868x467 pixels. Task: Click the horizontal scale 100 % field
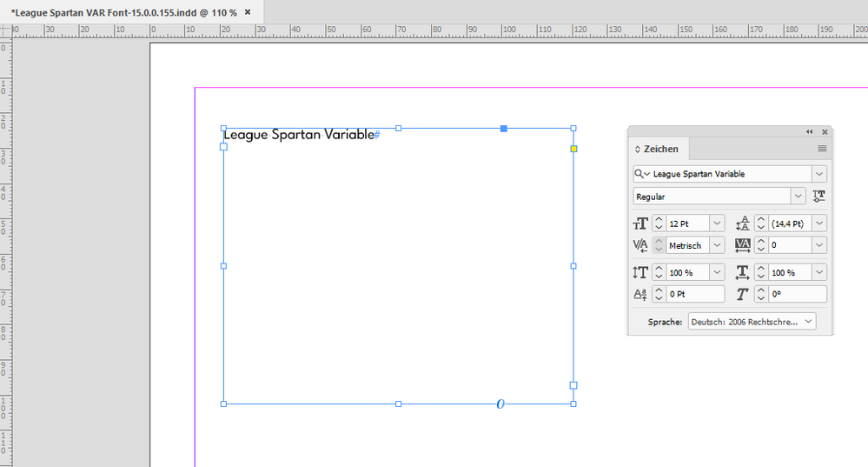click(x=790, y=272)
